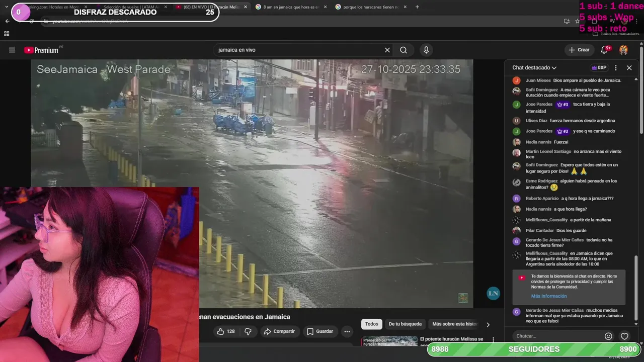The height and width of the screenshot is (362, 644).
Task: Select the 'Todos' filter chip
Action: click(372, 324)
